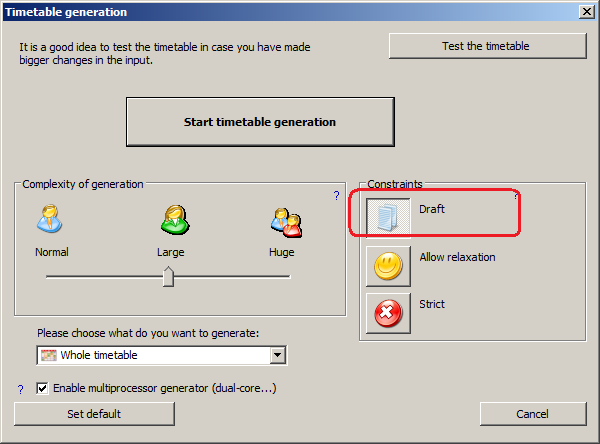Click Test the timetable button
This screenshot has height=444, width=600.
pos(486,46)
